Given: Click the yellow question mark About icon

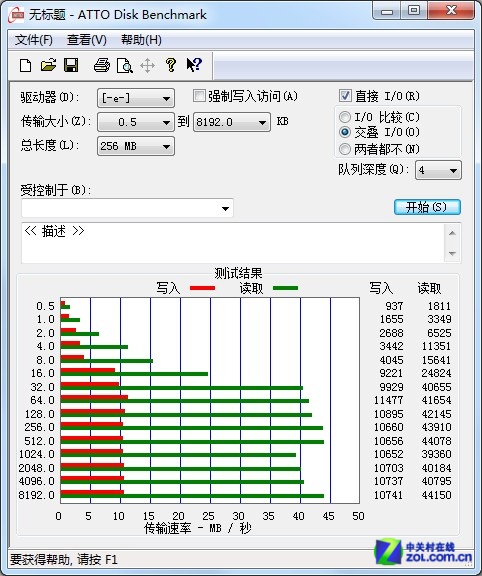Looking at the screenshot, I should click(170, 65).
